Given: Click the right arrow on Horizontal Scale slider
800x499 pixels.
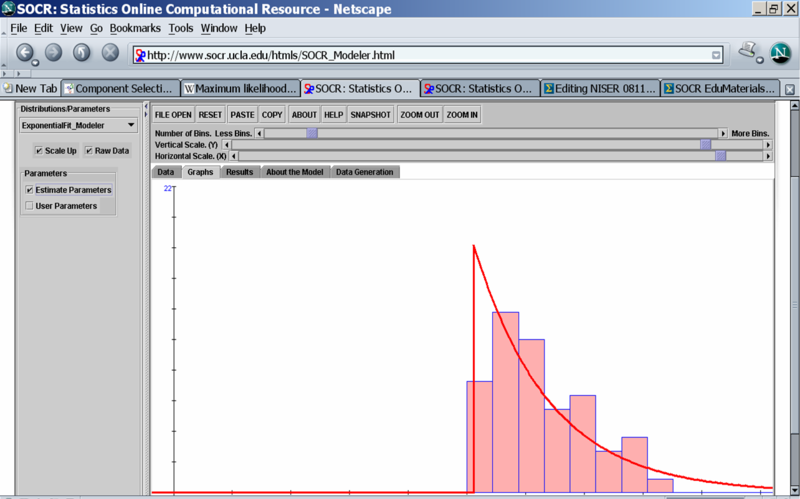Looking at the screenshot, I should [768, 156].
